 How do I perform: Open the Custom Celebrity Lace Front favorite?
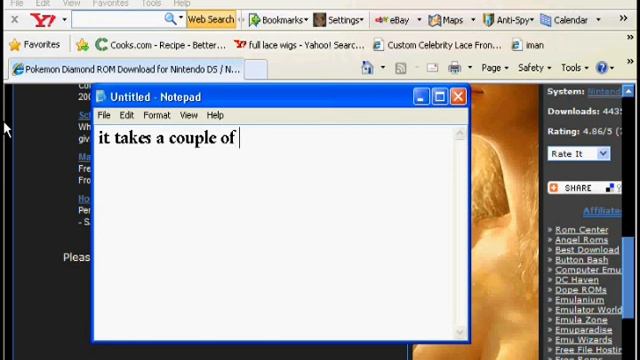tap(437, 45)
